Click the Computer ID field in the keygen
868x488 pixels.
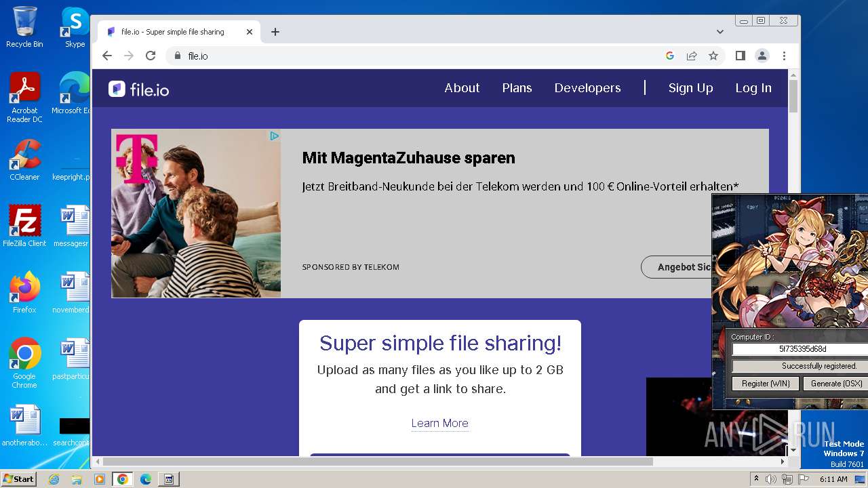[x=800, y=349]
